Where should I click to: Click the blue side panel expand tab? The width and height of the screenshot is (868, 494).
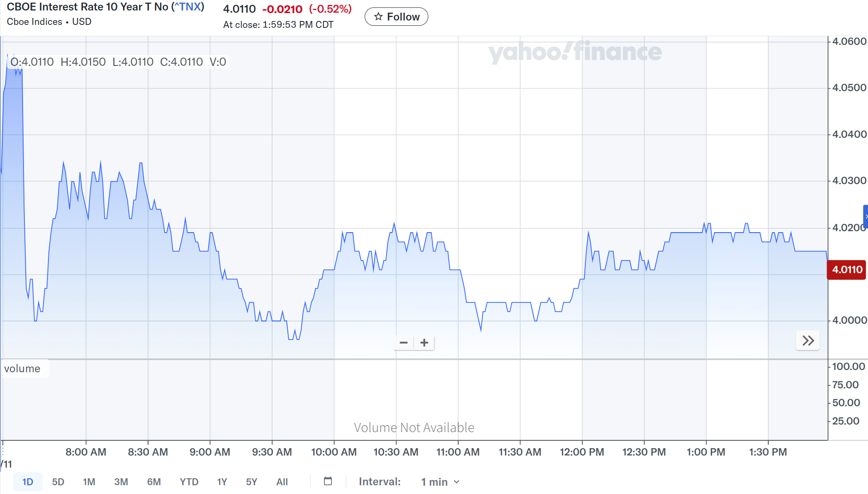865,216
